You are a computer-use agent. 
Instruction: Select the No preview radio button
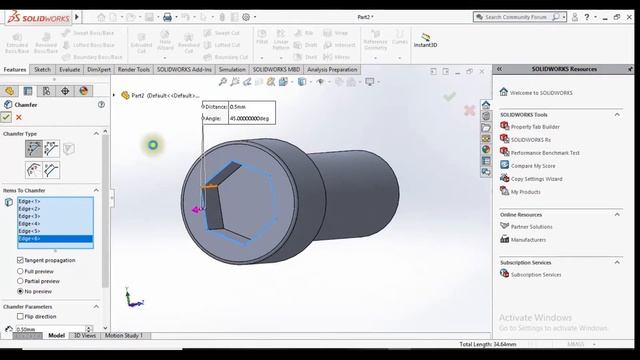[20, 291]
